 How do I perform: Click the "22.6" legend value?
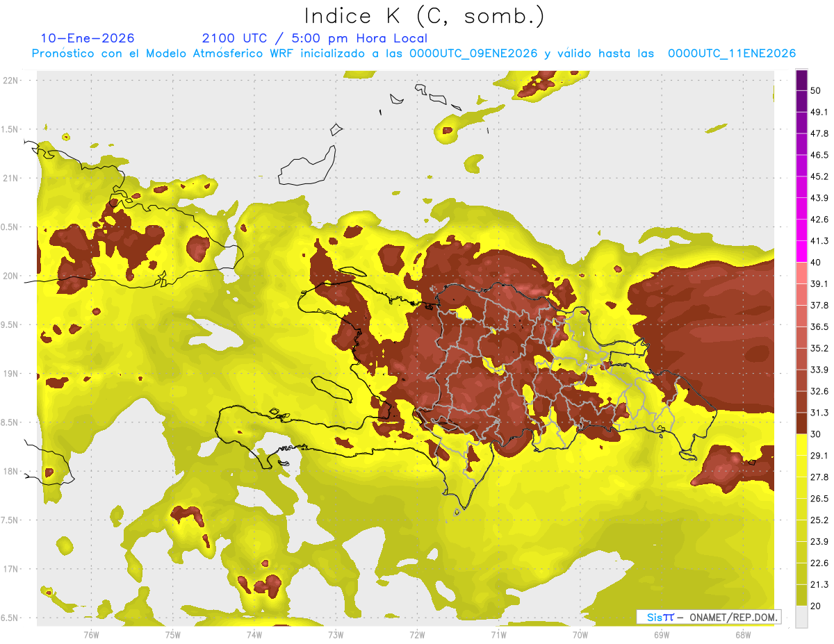[x=819, y=563]
